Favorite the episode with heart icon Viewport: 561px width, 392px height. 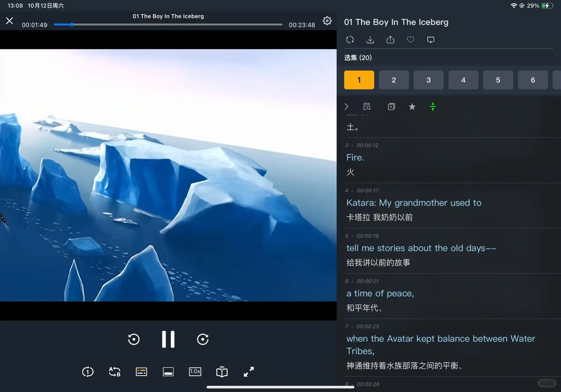tap(410, 40)
